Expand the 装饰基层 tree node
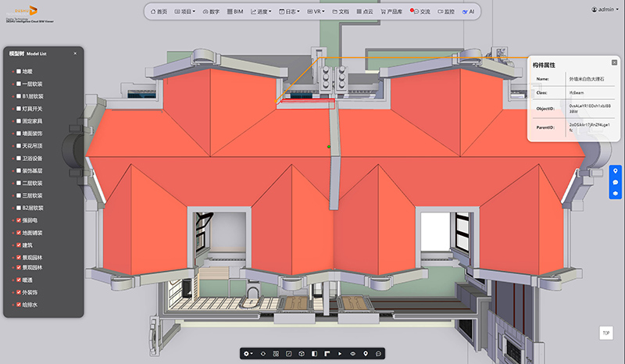Image resolution: width=625 pixels, height=364 pixels. [x=12, y=170]
